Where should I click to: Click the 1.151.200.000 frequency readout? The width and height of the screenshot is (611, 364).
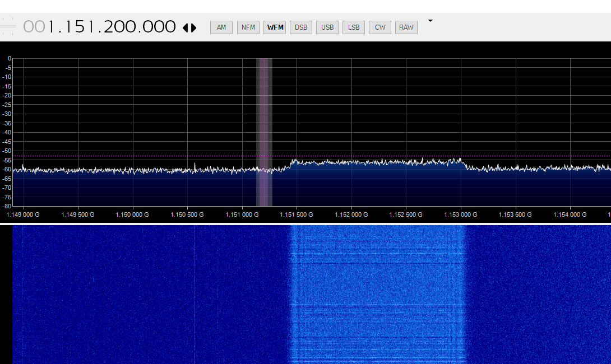[99, 27]
